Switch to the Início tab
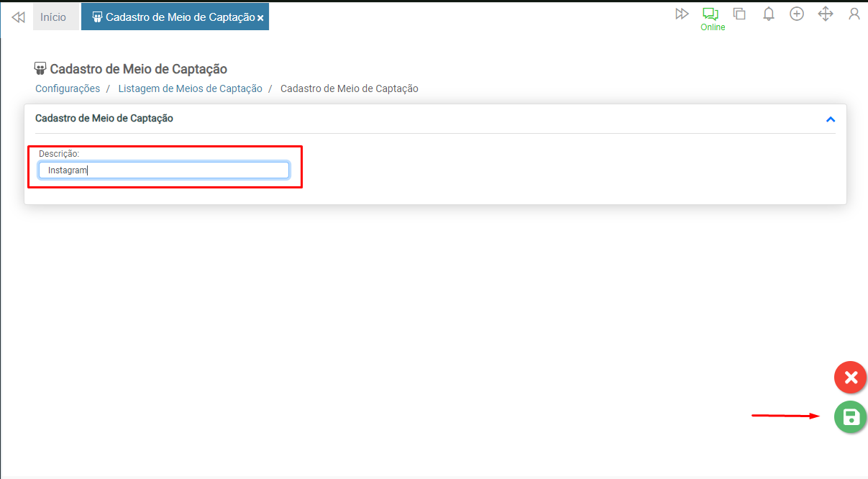 (53, 17)
